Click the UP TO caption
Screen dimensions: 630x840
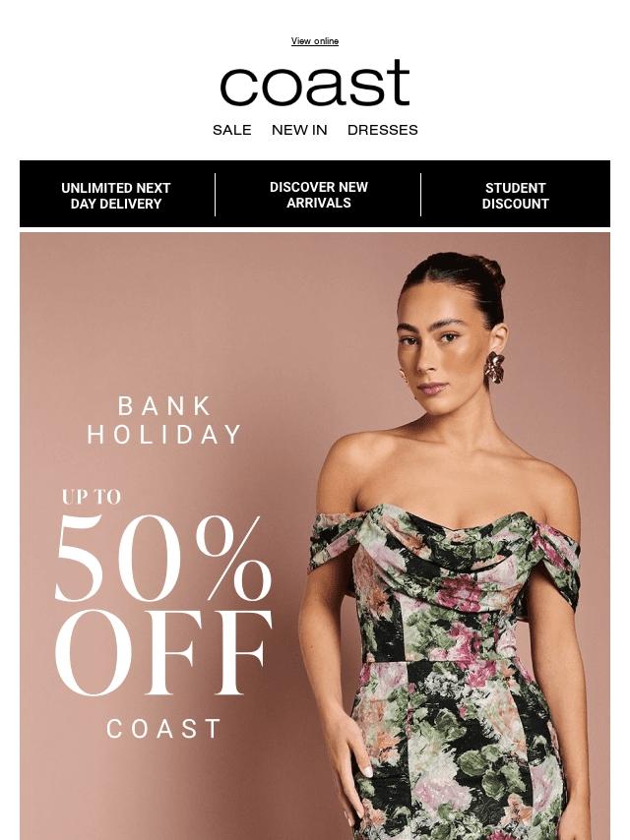92,497
